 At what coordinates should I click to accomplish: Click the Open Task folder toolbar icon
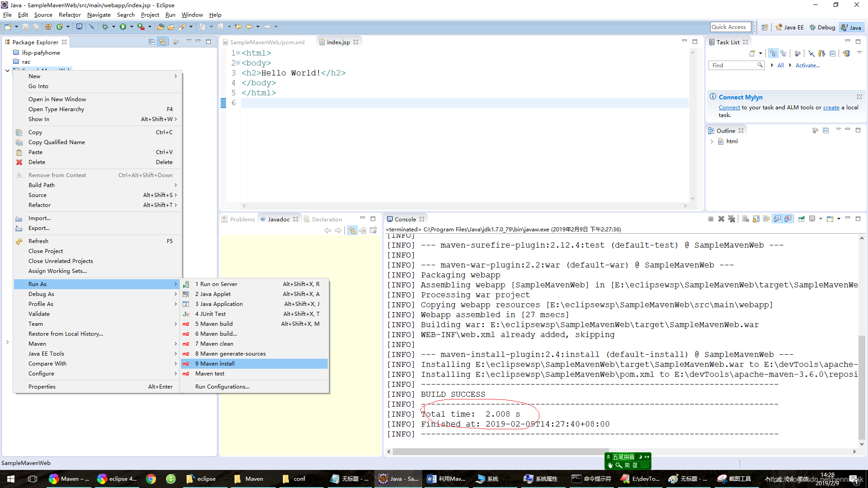point(171,27)
